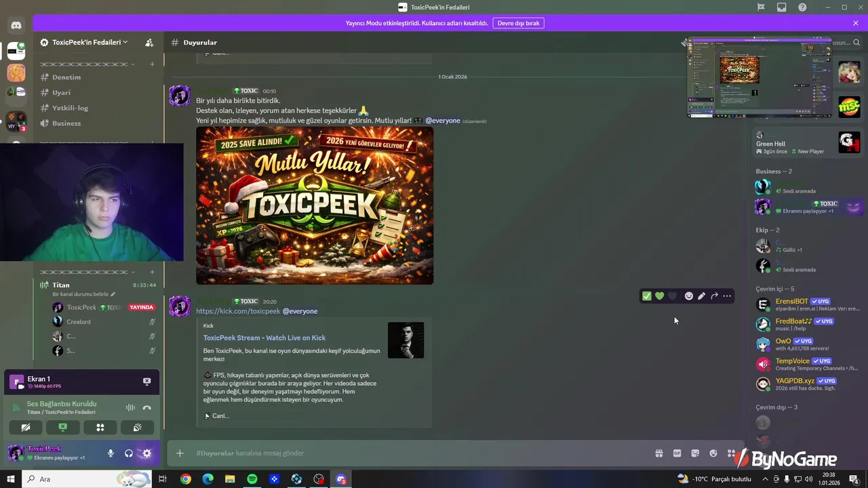
Task: Add green heart reaction to message
Action: [x=659, y=296]
